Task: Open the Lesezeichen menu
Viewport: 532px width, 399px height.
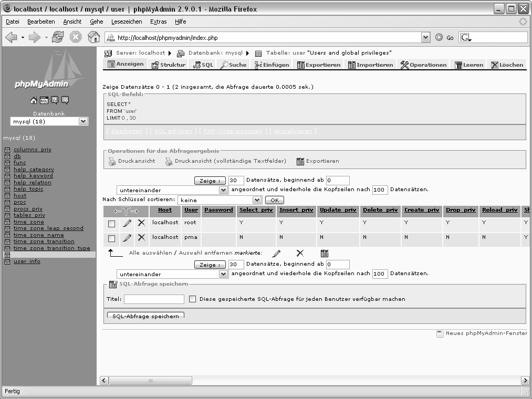Action: 127,22
